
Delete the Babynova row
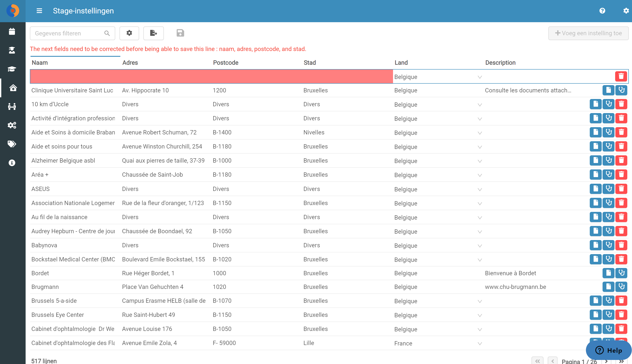pos(621,245)
